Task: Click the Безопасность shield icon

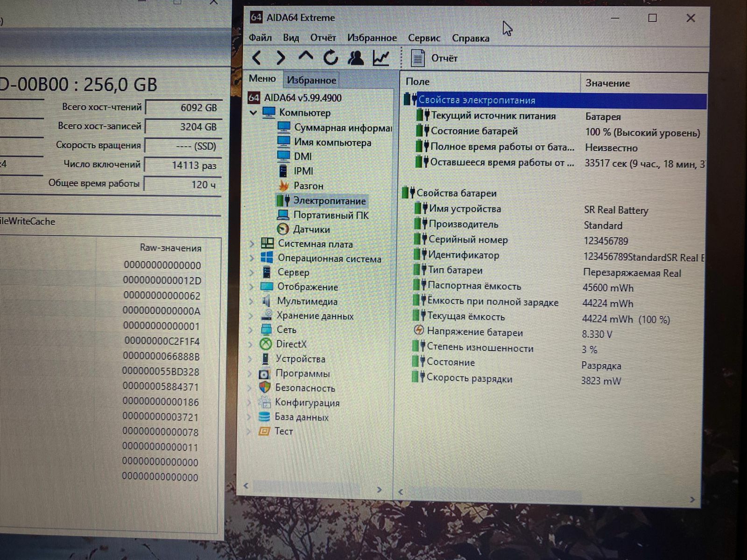Action: pos(264,388)
